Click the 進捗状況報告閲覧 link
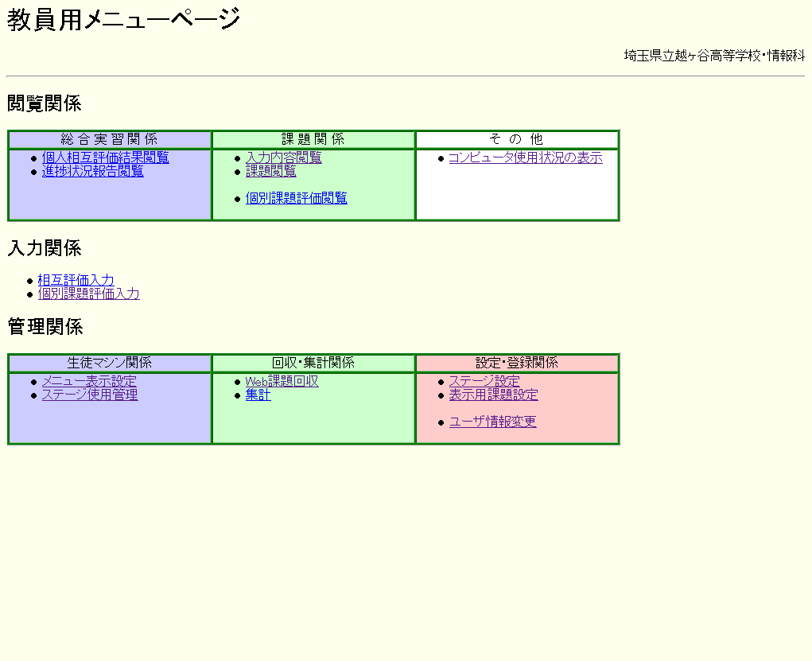 tap(92, 171)
